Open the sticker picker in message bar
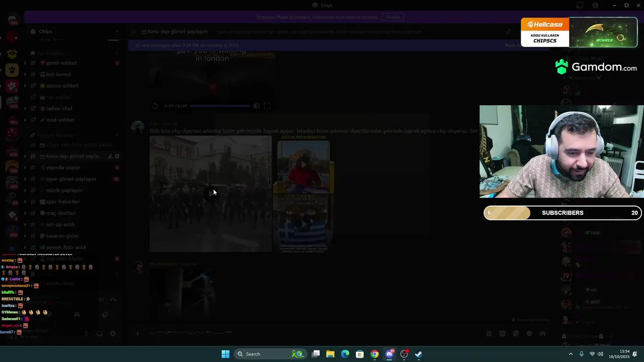The height and width of the screenshot is (362, 644). pyautogui.click(x=516, y=333)
